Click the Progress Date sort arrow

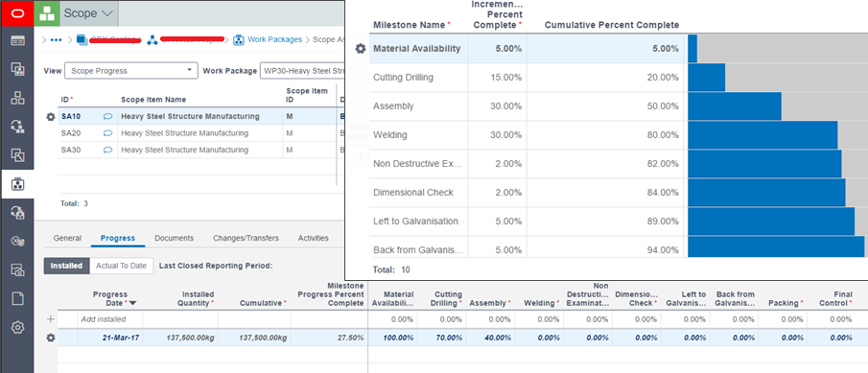coord(133,303)
